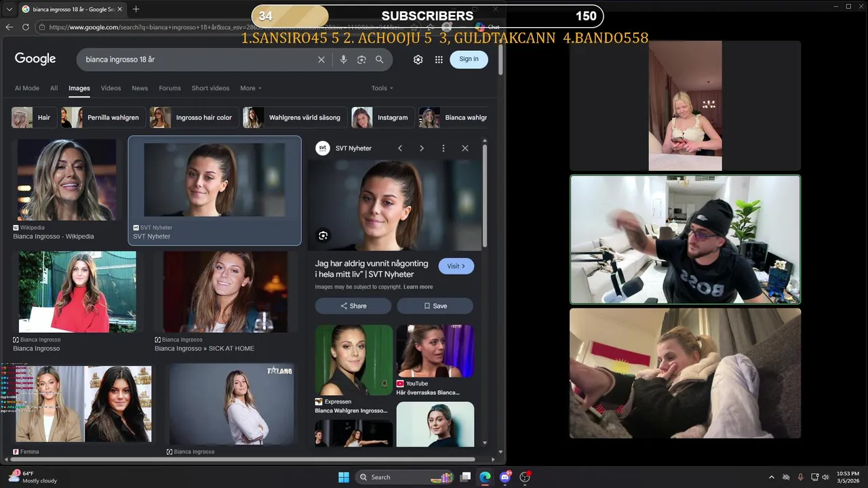868x488 pixels.
Task: Click the Google logo
Action: [x=35, y=59]
